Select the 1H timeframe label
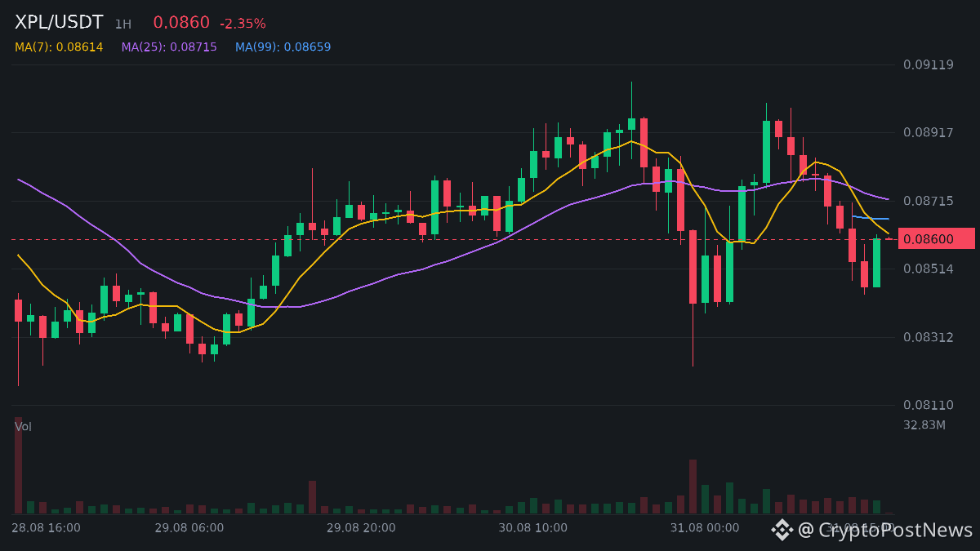The image size is (980, 551). pyautogui.click(x=122, y=24)
